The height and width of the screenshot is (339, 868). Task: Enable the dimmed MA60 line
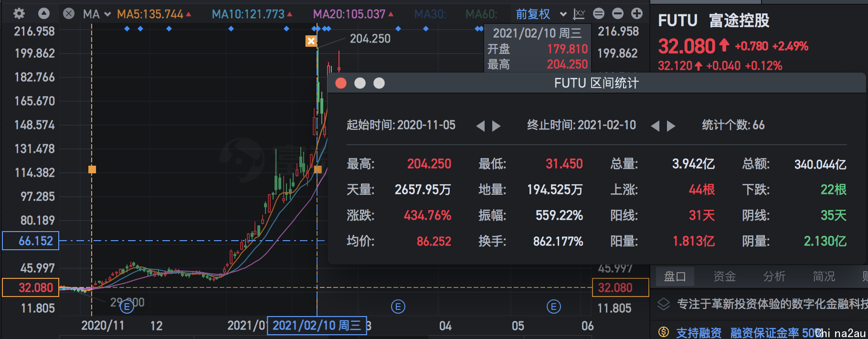tap(481, 14)
